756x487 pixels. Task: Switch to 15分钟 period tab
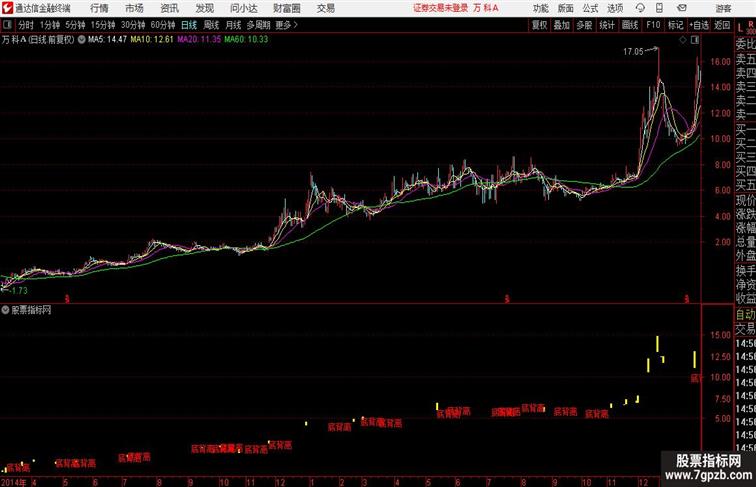tap(103, 25)
